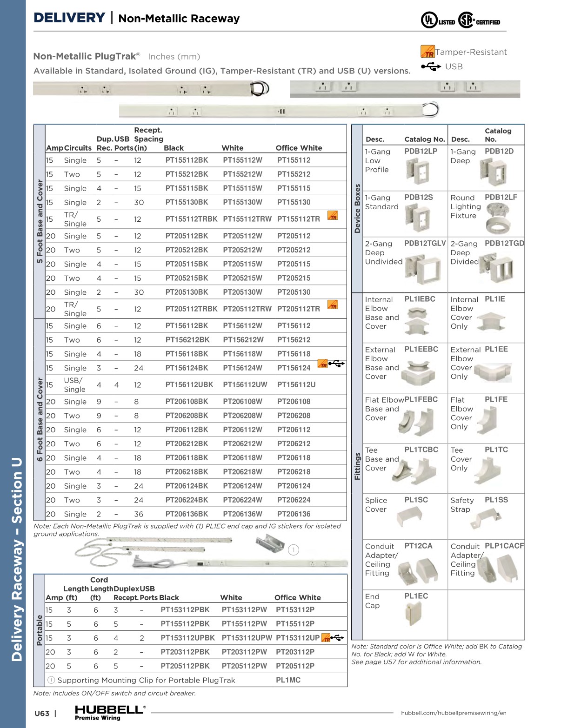This screenshot has height=728, width=561.
Task: Click the USB icon next to PT153112UP
Action: [337, 638]
